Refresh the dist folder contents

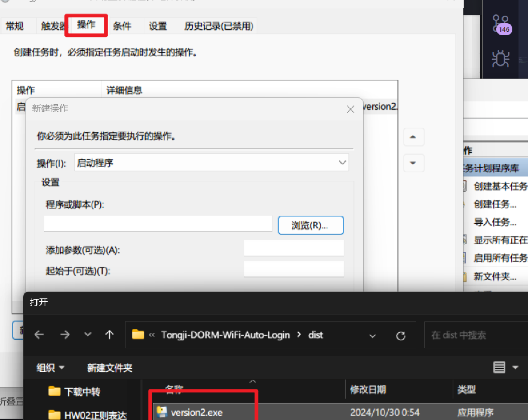point(401,335)
